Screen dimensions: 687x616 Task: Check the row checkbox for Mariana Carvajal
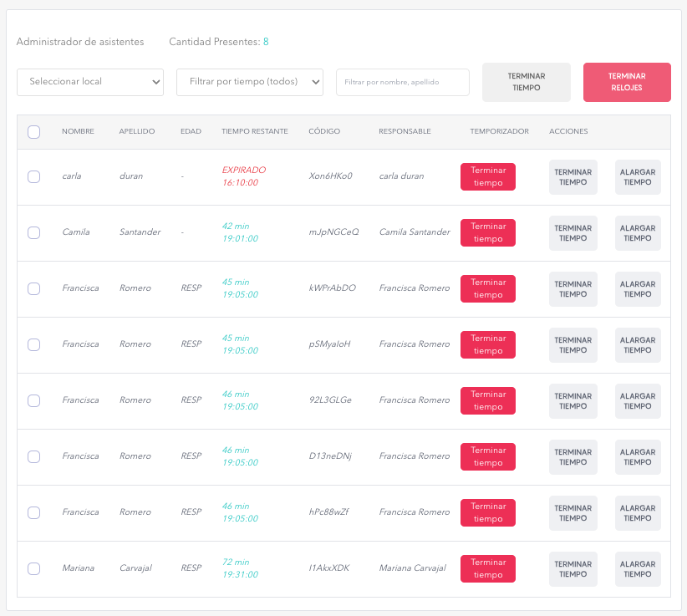click(x=33, y=568)
